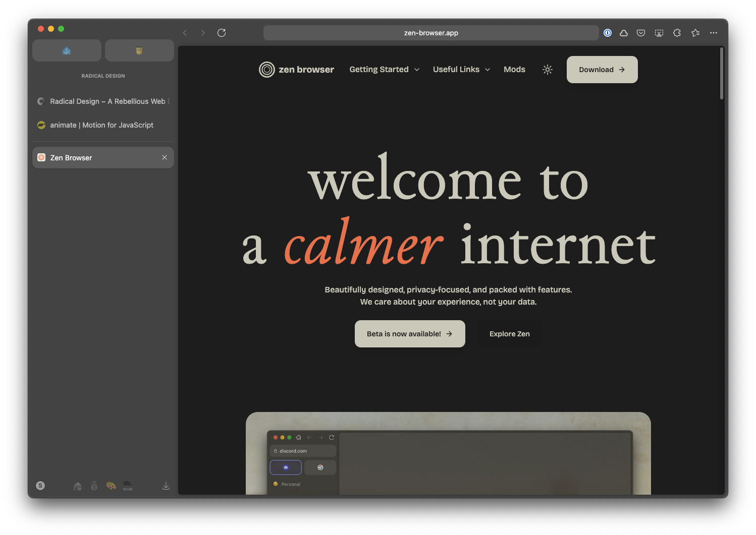
Task: Expand the Getting Started menu
Action: click(385, 70)
